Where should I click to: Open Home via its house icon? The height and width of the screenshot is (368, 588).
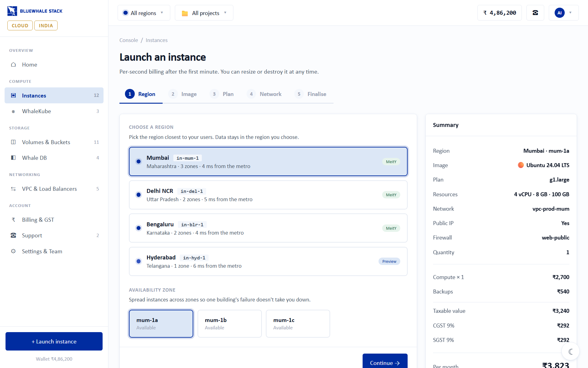tap(13, 64)
